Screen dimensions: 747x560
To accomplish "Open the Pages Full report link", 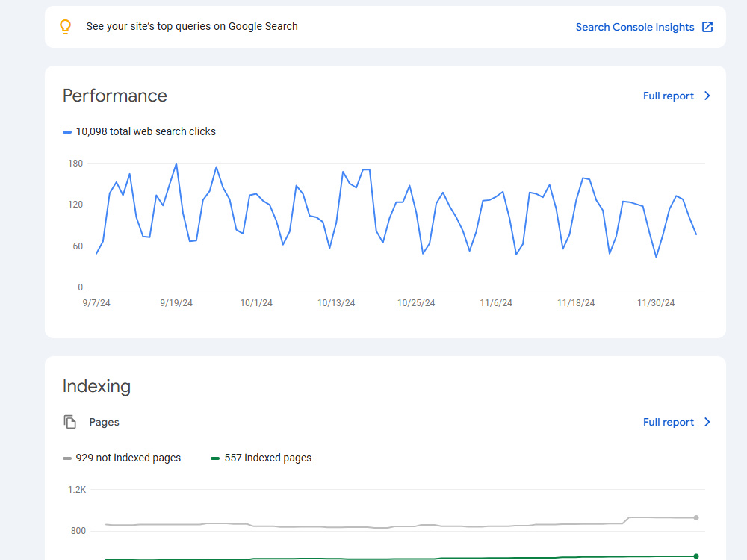I will point(669,422).
